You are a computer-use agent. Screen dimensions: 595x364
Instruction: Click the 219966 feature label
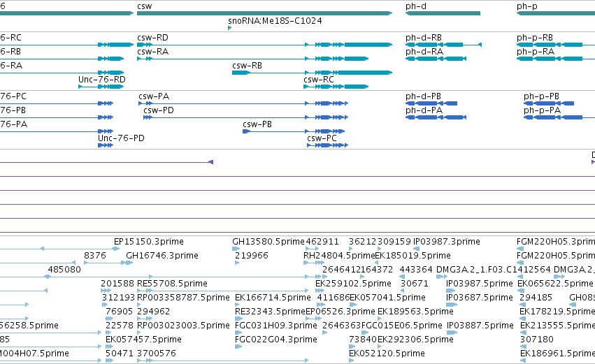point(252,256)
